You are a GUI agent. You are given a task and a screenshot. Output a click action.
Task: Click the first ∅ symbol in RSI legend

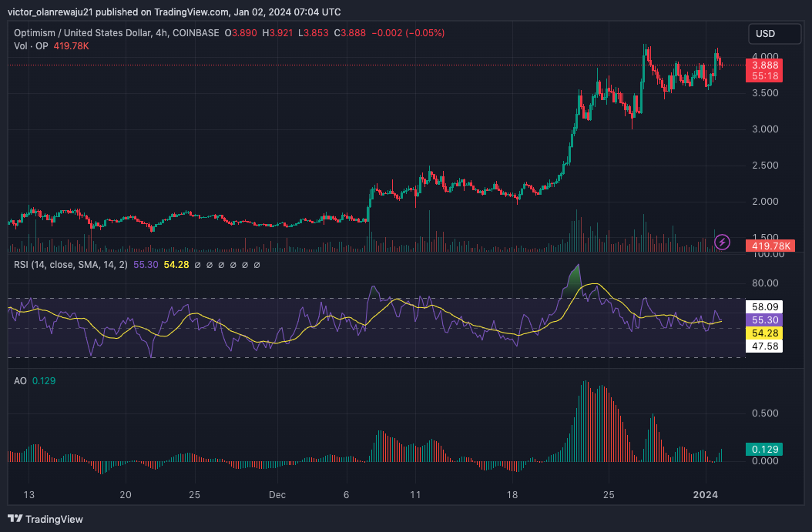[197, 265]
